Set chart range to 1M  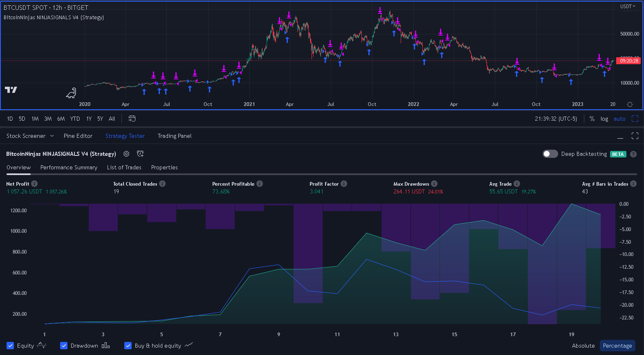click(35, 119)
